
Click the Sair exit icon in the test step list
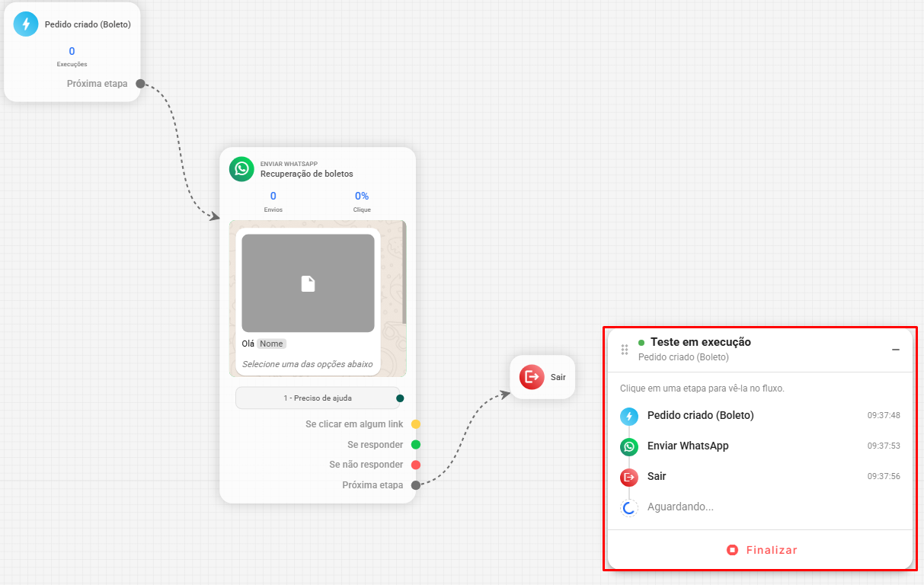point(629,477)
